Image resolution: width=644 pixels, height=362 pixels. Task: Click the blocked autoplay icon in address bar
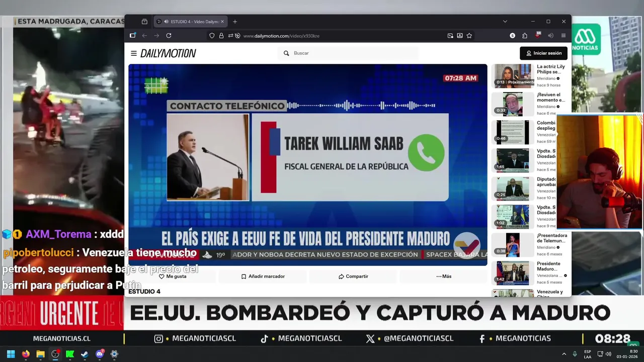click(x=237, y=36)
